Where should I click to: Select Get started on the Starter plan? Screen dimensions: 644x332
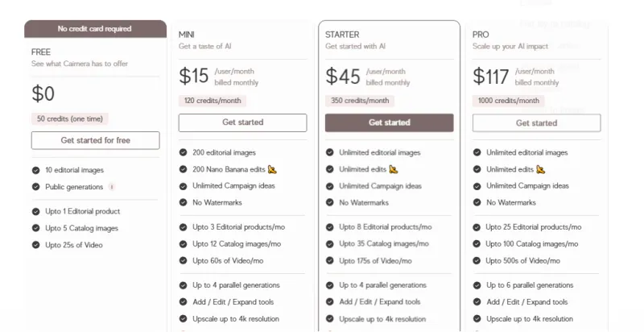(390, 122)
